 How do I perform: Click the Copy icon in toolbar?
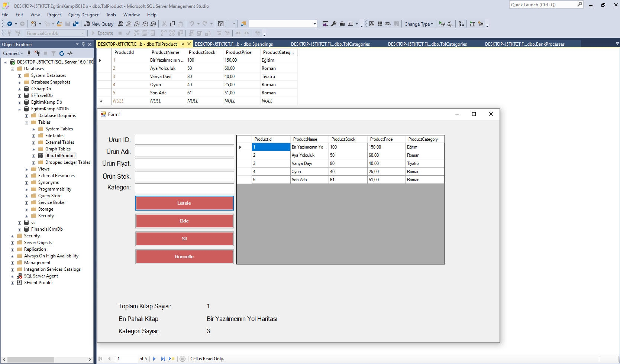pyautogui.click(x=172, y=24)
